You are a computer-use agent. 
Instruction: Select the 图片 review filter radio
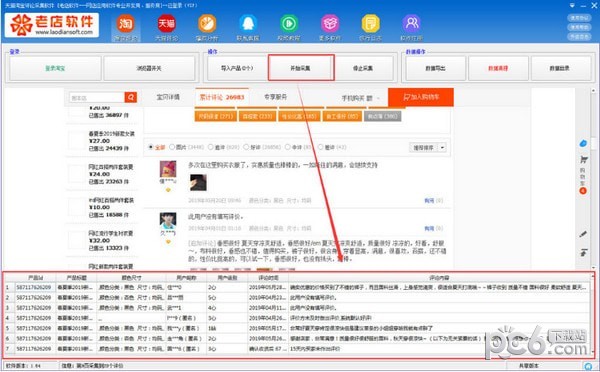click(172, 147)
